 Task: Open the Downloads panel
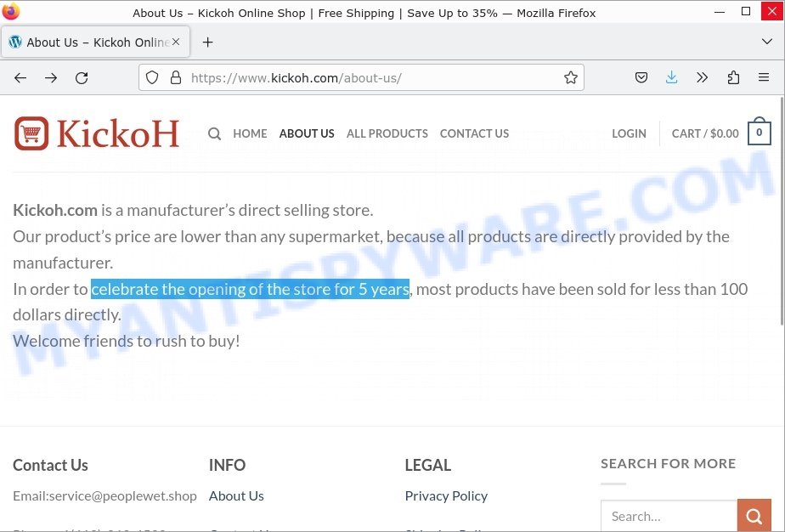pos(672,77)
